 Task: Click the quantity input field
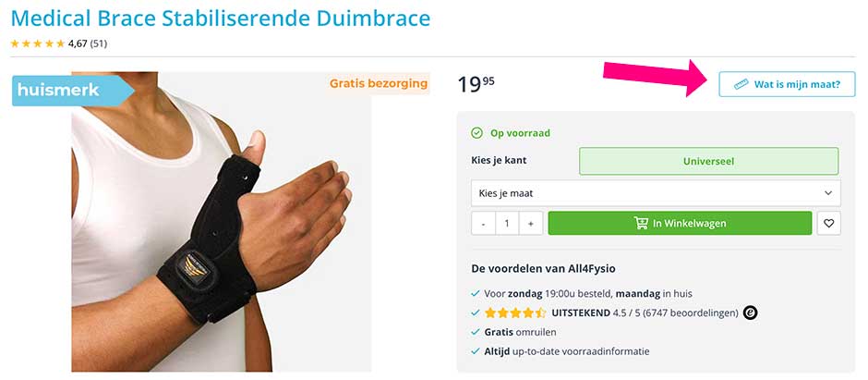coord(507,223)
